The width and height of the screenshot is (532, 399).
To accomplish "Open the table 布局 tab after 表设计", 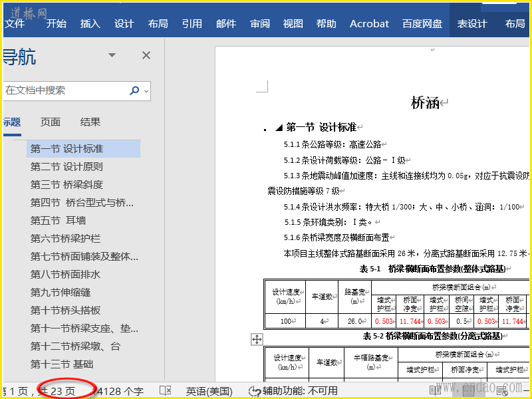I will tap(515, 24).
